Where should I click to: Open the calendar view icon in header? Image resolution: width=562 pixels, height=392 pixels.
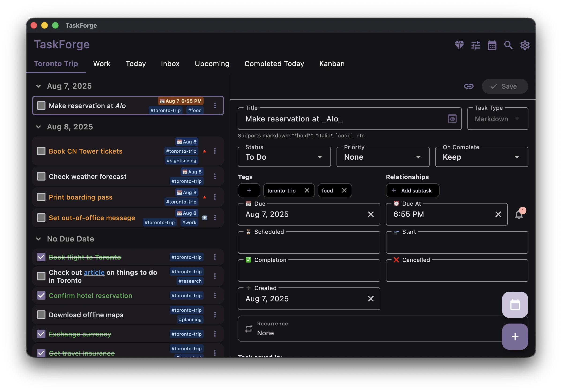492,45
